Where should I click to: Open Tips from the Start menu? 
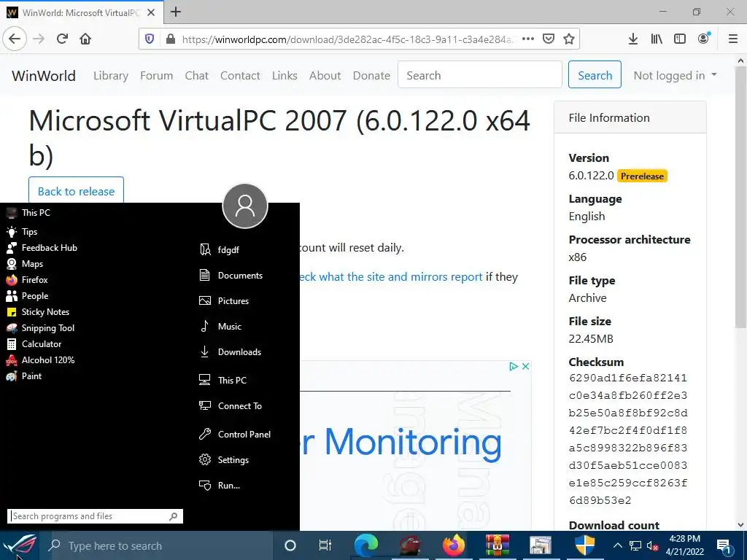[x=29, y=231]
